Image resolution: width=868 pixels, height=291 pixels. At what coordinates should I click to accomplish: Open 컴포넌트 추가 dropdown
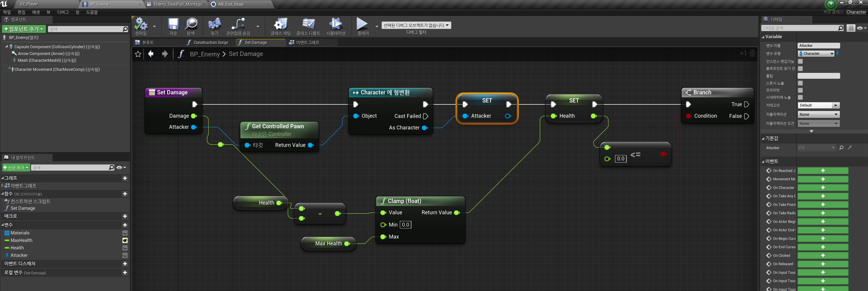24,29
